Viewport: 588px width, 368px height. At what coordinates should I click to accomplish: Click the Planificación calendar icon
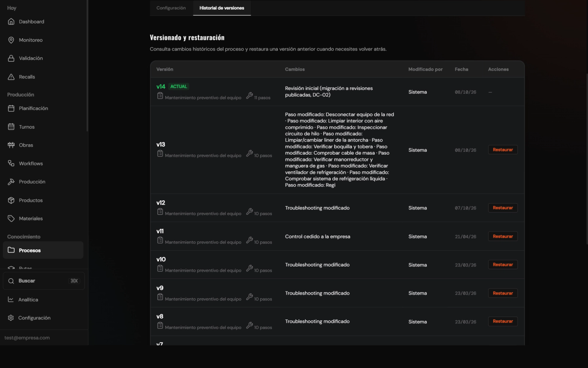(x=11, y=108)
